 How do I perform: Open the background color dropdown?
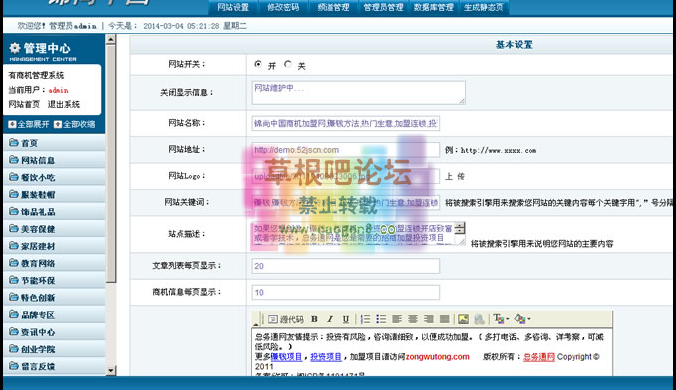[523, 319]
